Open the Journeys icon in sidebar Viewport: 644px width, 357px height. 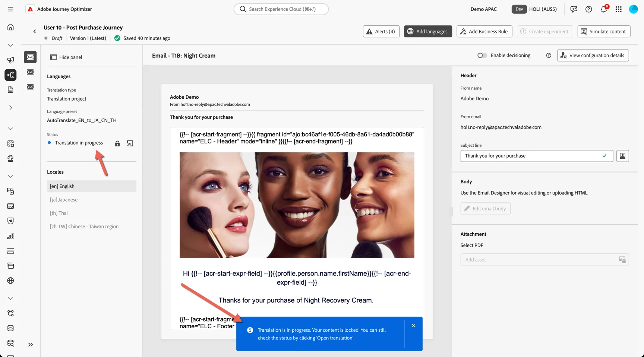coord(10,75)
